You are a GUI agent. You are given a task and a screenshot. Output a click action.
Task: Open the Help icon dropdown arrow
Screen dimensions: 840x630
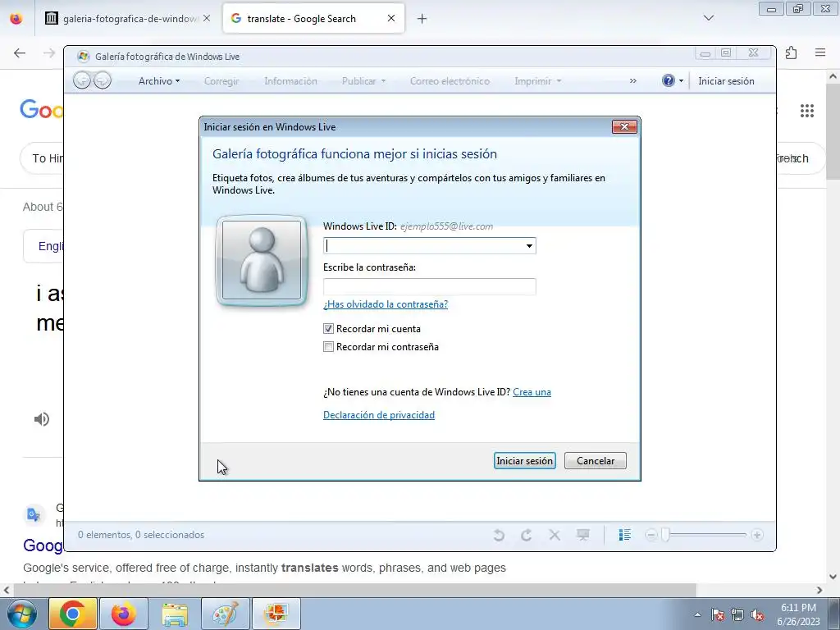(x=681, y=81)
